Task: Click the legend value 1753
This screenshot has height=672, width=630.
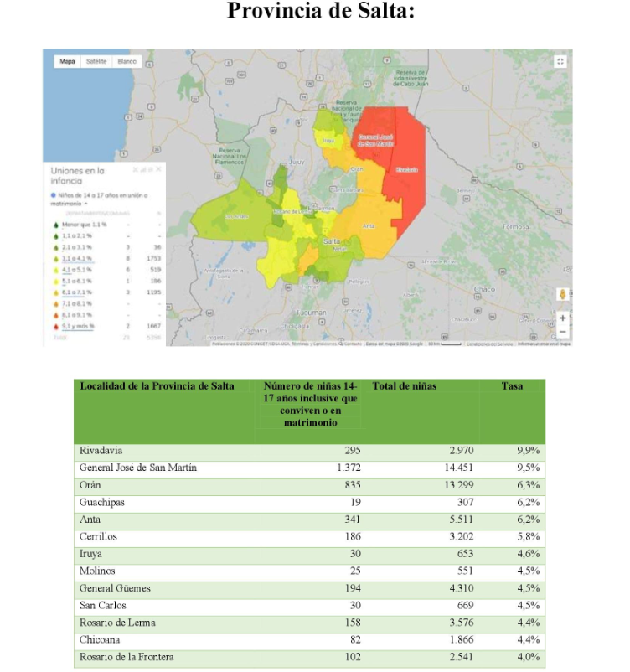Action: (x=153, y=258)
